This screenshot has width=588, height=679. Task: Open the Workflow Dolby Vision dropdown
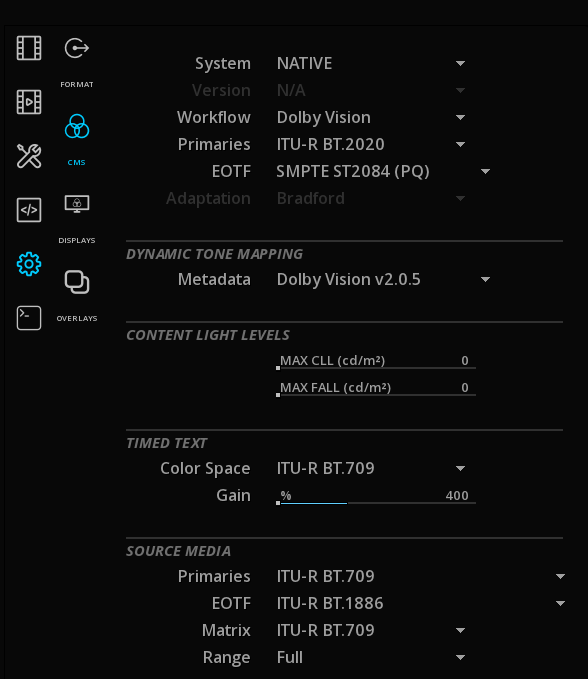click(x=371, y=117)
